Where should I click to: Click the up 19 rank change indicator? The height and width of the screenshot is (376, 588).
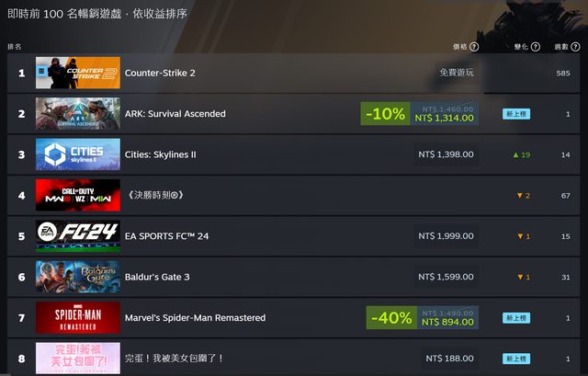point(522,154)
